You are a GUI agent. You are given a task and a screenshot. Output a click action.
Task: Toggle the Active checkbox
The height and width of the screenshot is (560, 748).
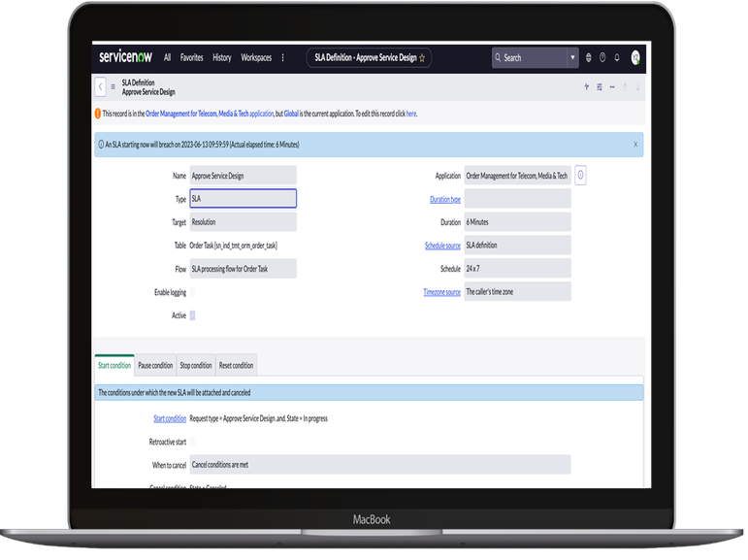(193, 315)
